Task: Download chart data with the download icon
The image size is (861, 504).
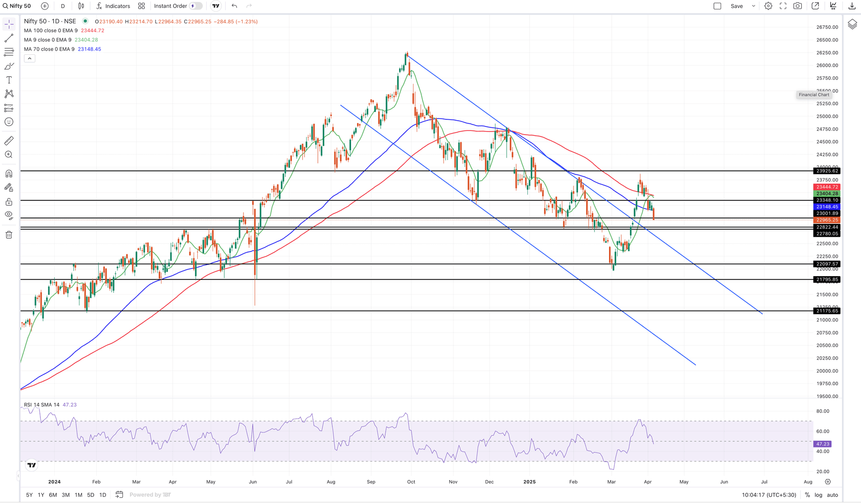Action: [852, 6]
